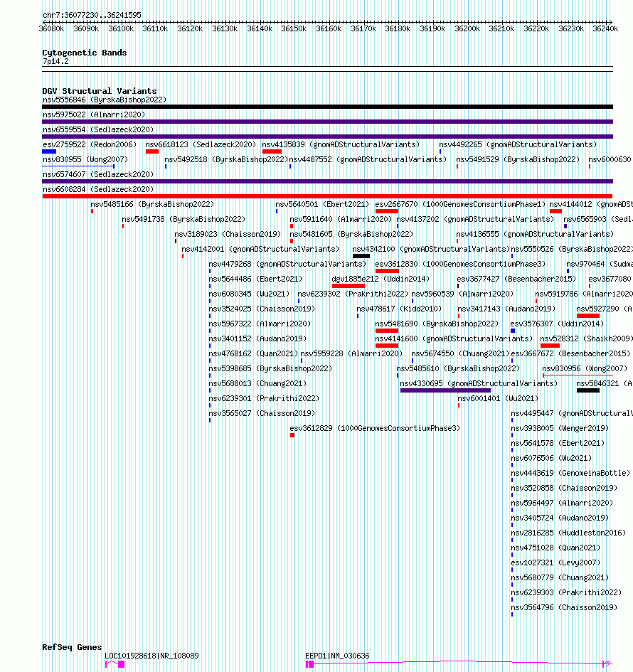Image resolution: width=633 pixels, height=672 pixels.
Task: Open esv3576307 (Uddin2014) variant
Action: click(x=557, y=324)
